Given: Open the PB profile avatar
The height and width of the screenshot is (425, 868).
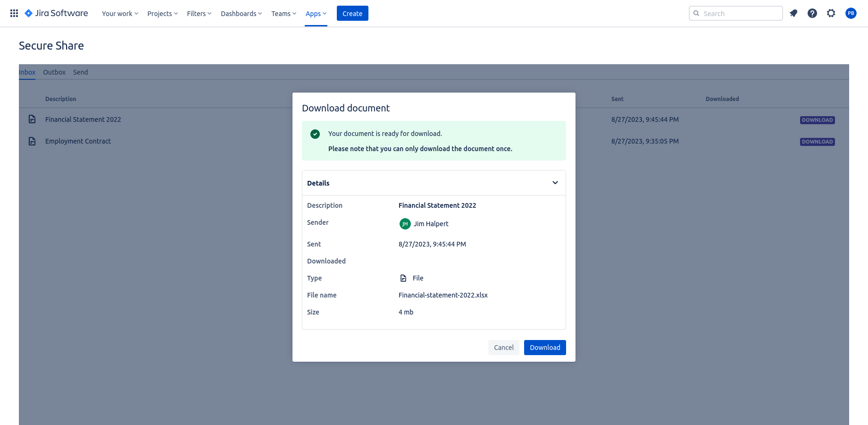Looking at the screenshot, I should (851, 13).
